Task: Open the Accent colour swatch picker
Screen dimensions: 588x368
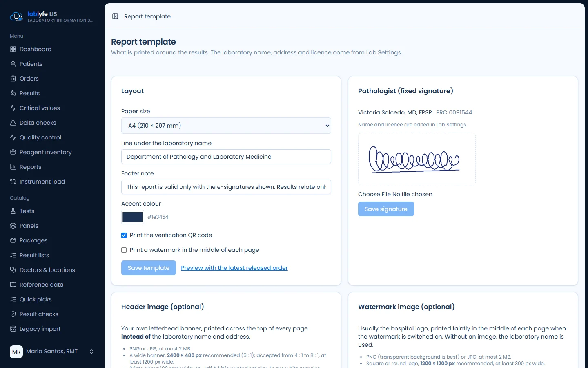Action: 133,217
